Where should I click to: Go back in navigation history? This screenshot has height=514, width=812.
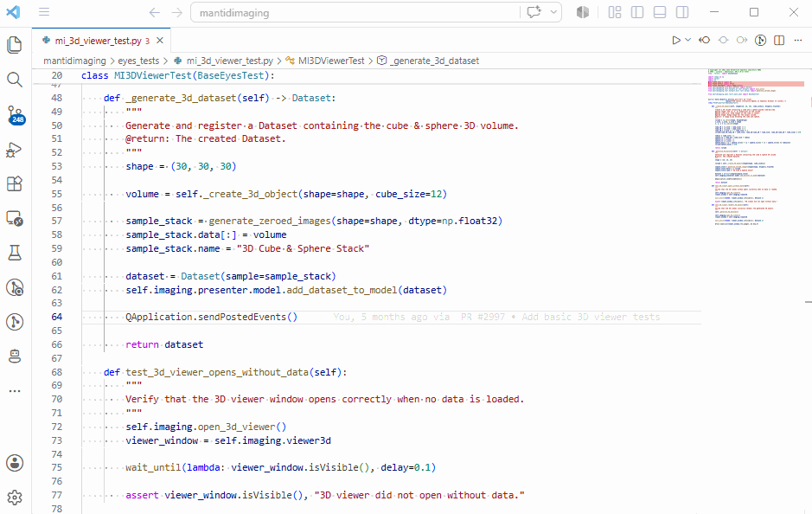[154, 12]
